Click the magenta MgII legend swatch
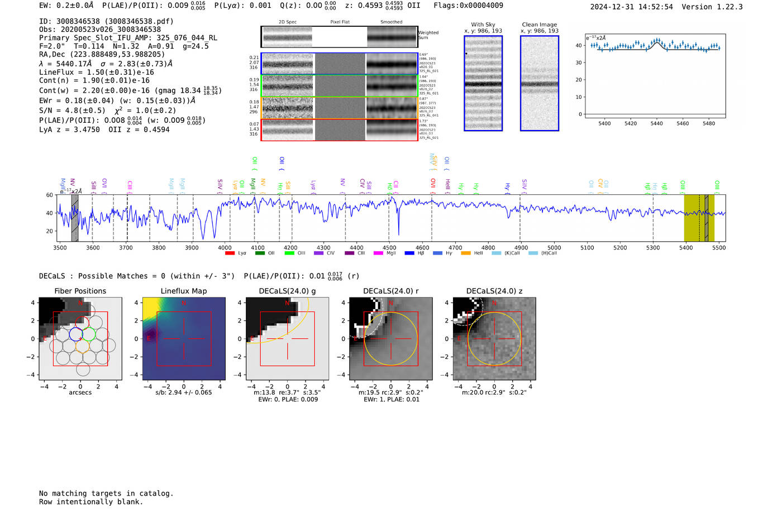This screenshot has width=782, height=532. [378, 253]
